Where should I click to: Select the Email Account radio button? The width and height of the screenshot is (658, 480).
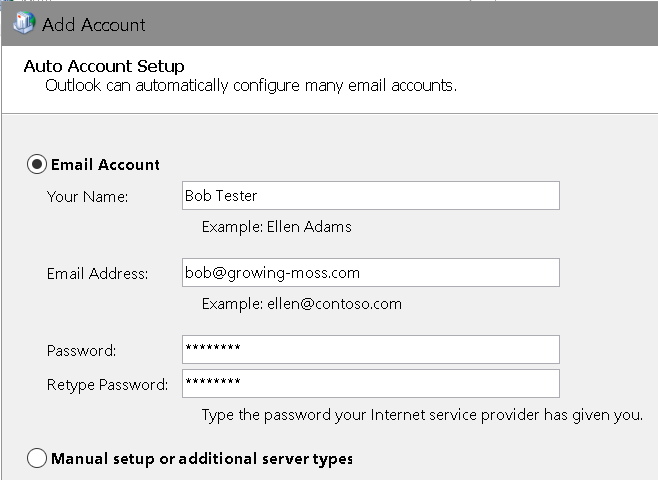tap(37, 164)
